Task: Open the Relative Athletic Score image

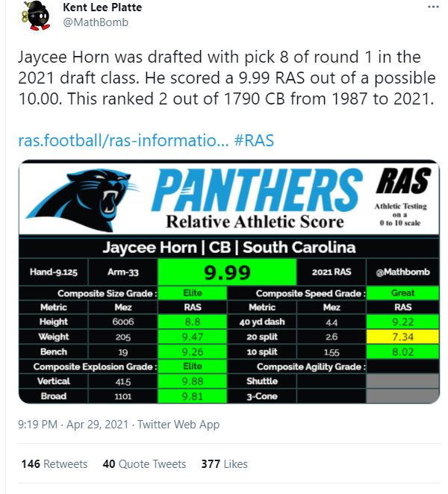Action: [x=228, y=281]
